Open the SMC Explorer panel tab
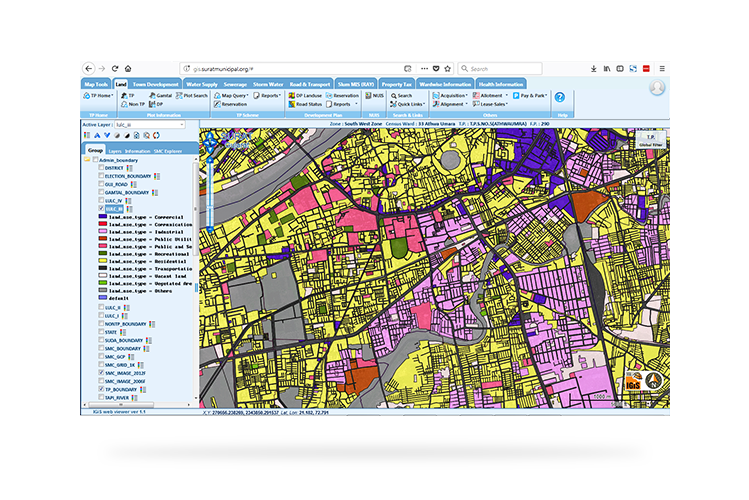The width and height of the screenshot is (749, 500). [168, 151]
